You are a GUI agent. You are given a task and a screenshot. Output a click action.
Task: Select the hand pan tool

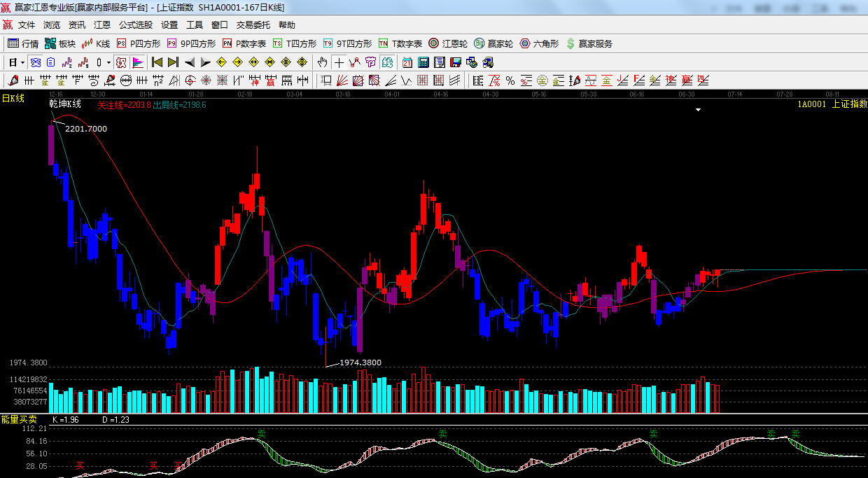[322, 62]
